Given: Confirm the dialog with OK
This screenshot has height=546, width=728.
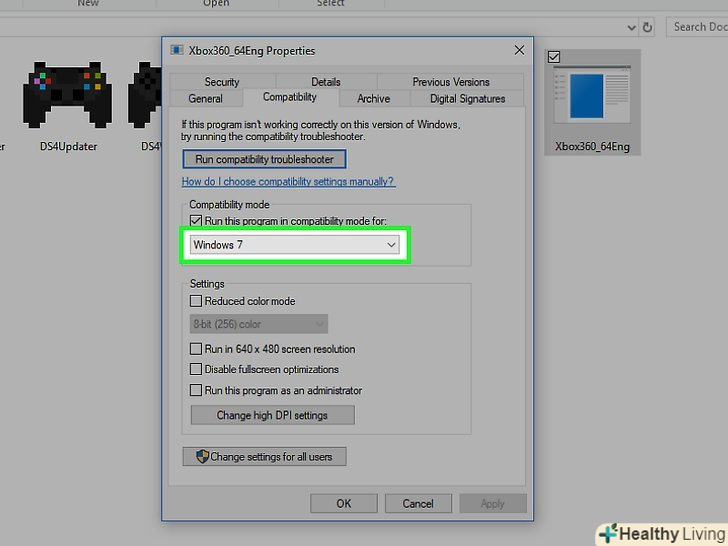Looking at the screenshot, I should (344, 503).
